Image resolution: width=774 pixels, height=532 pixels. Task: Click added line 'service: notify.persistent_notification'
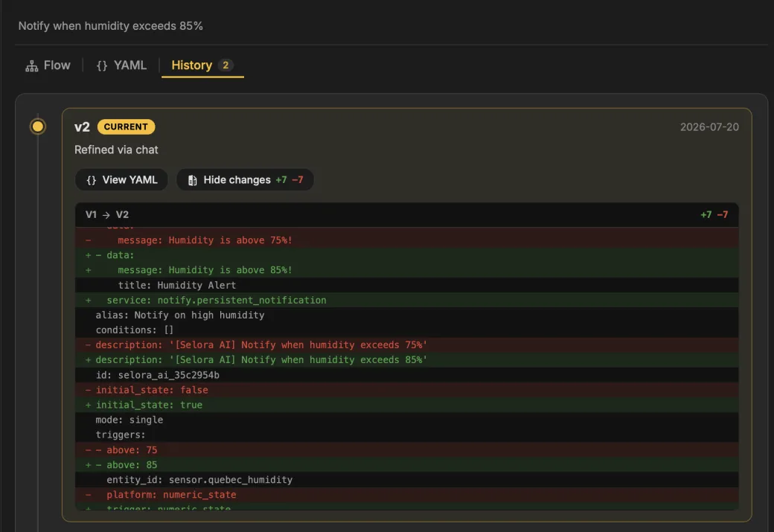407,300
